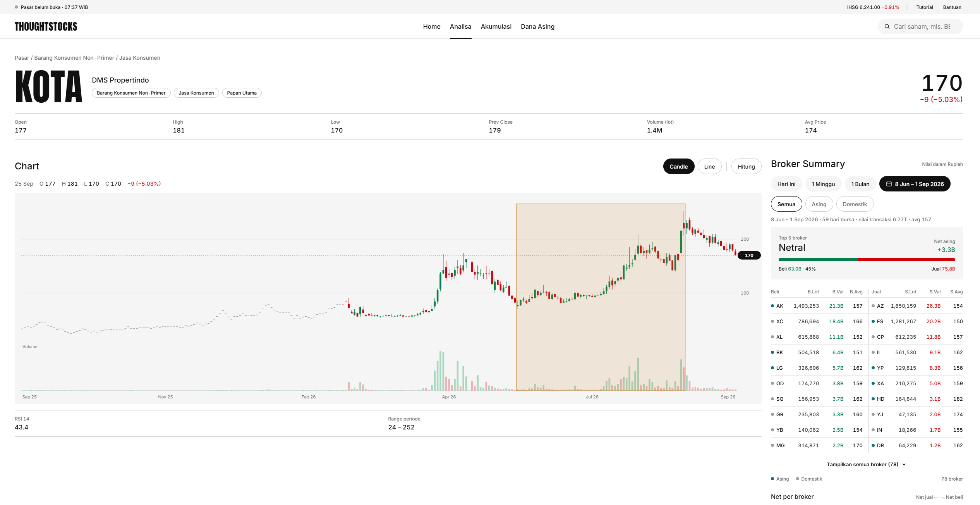The width and height of the screenshot is (980, 505).
Task: Click the Range periode 24 – 252 value
Action: [401, 427]
